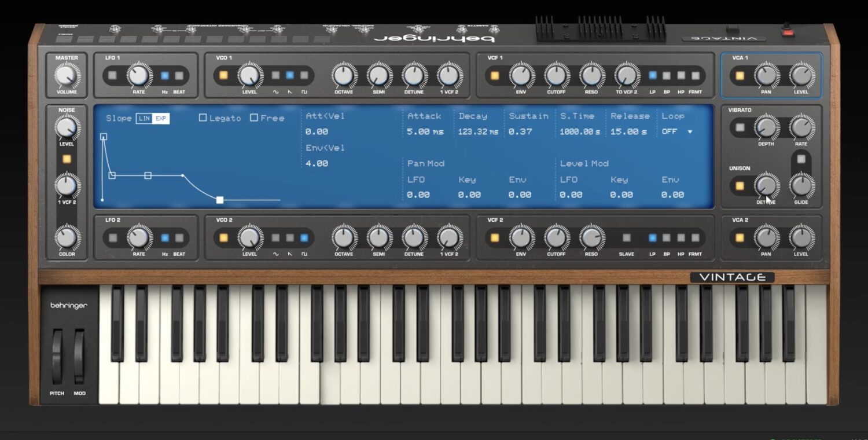Image resolution: width=868 pixels, height=440 pixels.
Task: Select sine waveform for VCO 2
Action: tap(275, 237)
